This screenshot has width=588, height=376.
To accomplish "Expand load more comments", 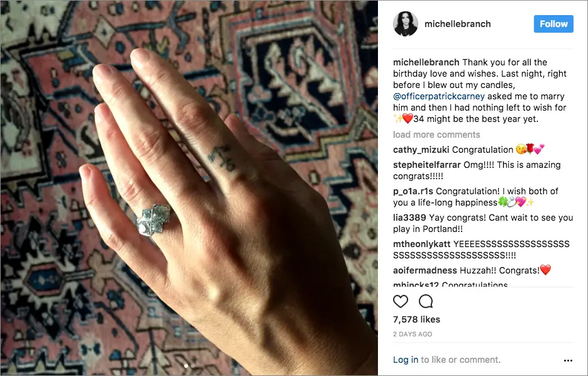I will click(x=436, y=135).
